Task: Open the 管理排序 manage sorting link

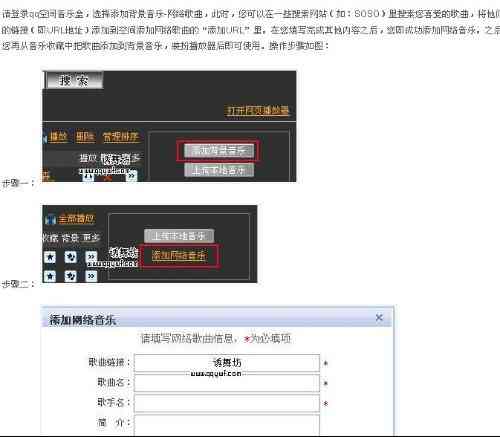Action: tap(120, 137)
